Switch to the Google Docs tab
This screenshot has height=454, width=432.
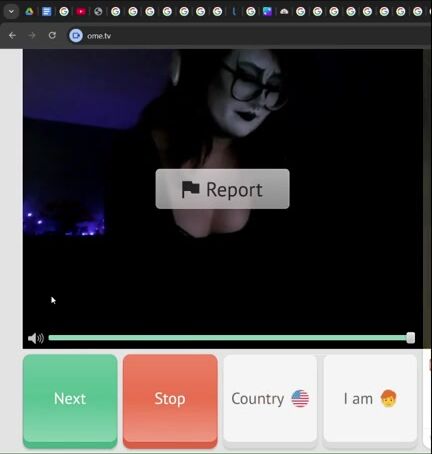pyautogui.click(x=47, y=12)
